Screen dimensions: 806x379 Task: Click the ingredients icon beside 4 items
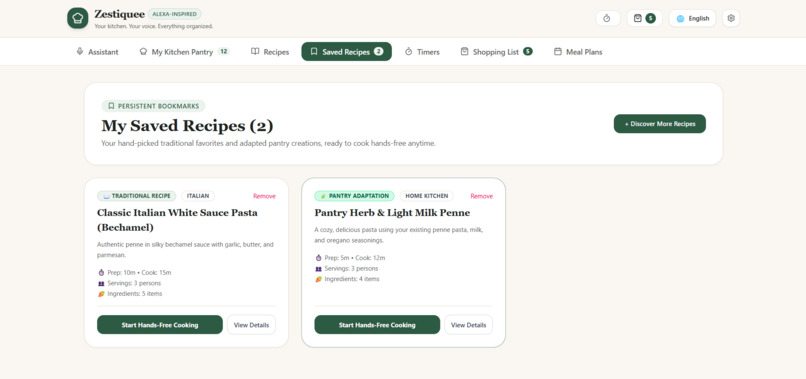319,279
